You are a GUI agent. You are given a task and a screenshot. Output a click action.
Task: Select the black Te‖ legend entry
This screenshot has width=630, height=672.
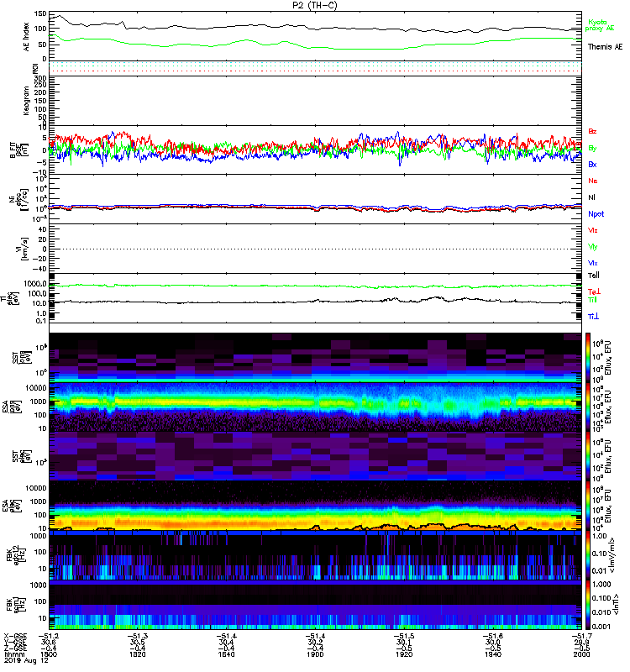594,276
